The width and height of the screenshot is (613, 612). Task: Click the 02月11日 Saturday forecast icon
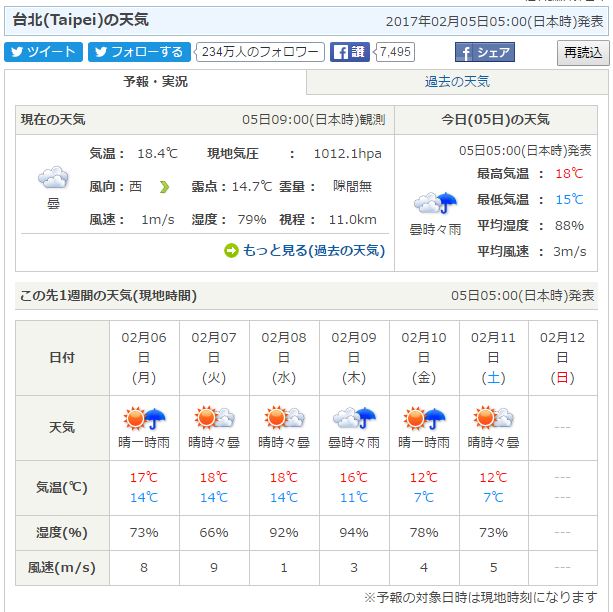tap(493, 418)
